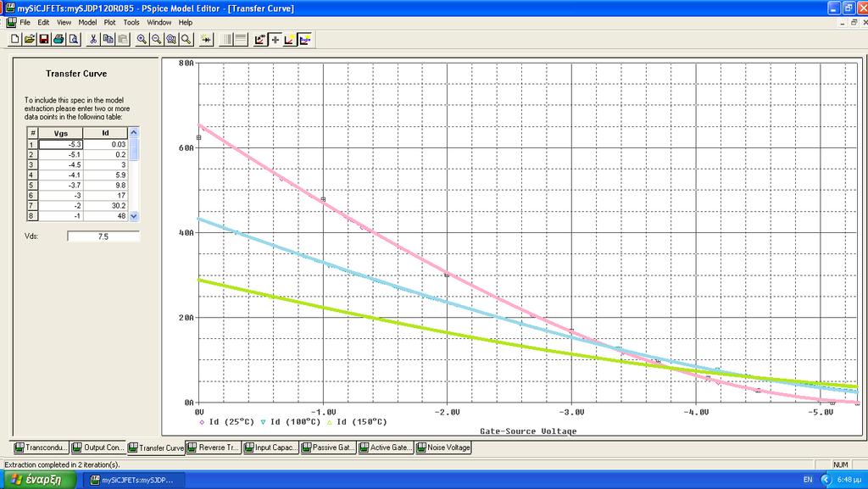
Task: Click the 'Extraction completed in 2 iteration(s).' status text
Action: [x=62, y=464]
